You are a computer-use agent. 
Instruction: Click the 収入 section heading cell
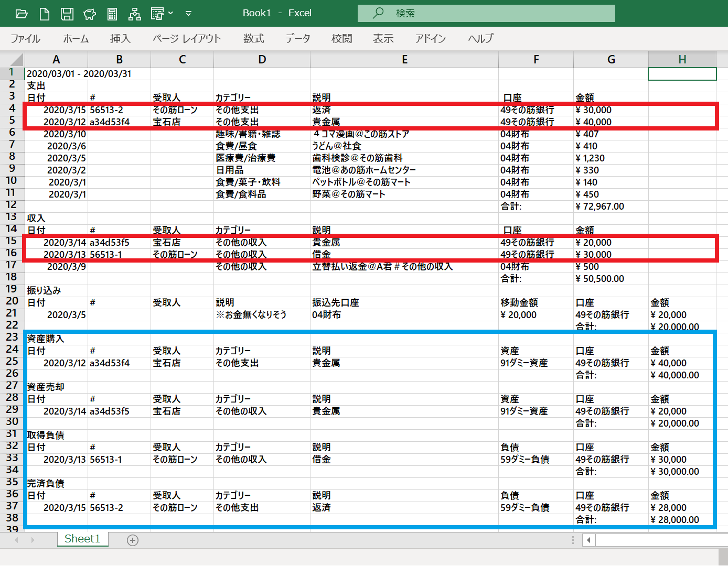point(56,219)
